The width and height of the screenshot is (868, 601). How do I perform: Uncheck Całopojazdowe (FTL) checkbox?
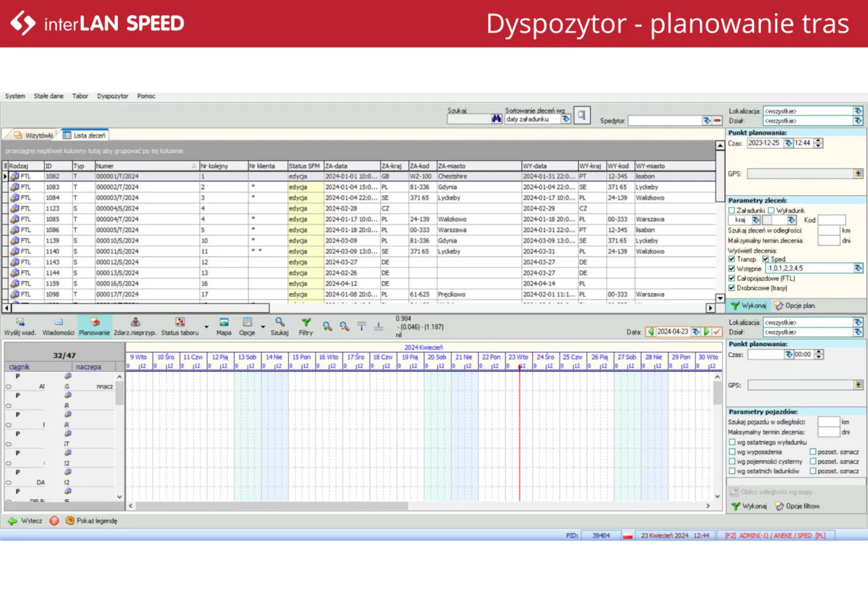point(732,278)
